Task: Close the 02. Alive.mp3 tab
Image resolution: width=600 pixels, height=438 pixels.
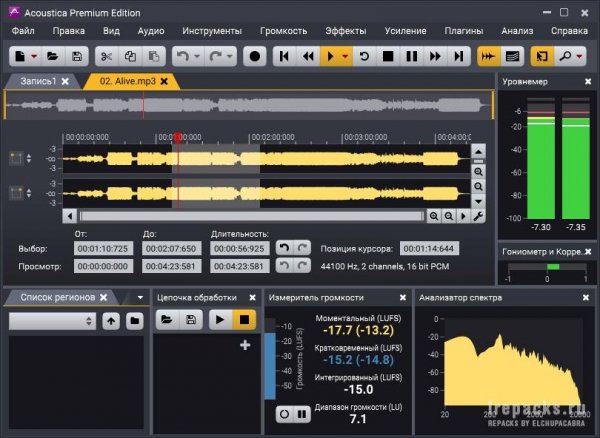Action: point(164,81)
